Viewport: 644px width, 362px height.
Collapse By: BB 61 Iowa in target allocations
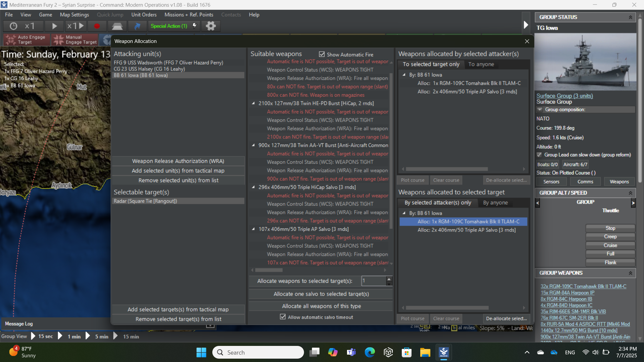(x=404, y=213)
